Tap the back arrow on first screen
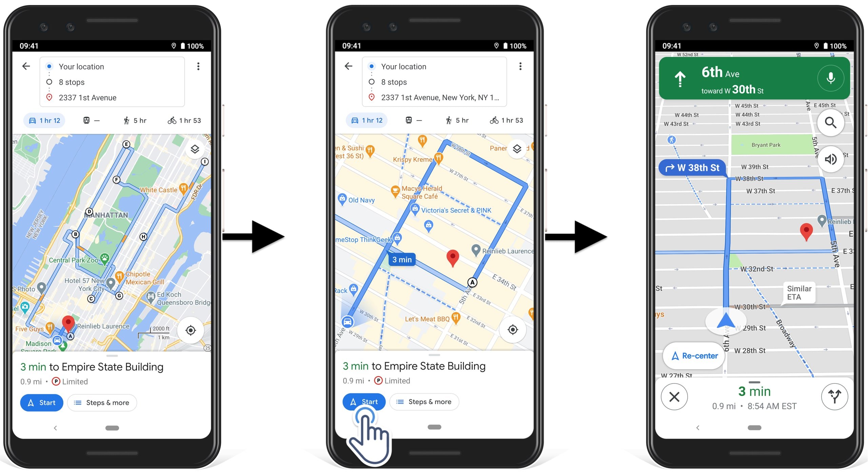Image resolution: width=868 pixels, height=474 pixels. pyautogui.click(x=27, y=66)
